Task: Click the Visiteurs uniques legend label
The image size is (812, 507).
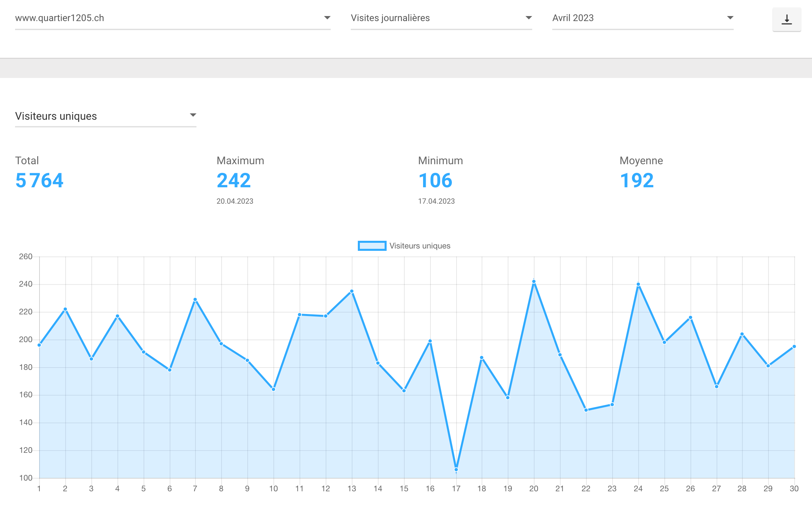Action: (x=420, y=246)
